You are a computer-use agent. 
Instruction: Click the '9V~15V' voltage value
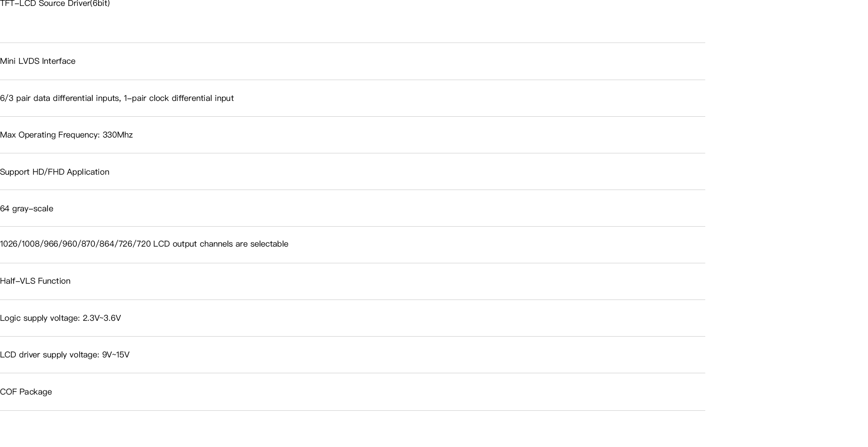116,355
